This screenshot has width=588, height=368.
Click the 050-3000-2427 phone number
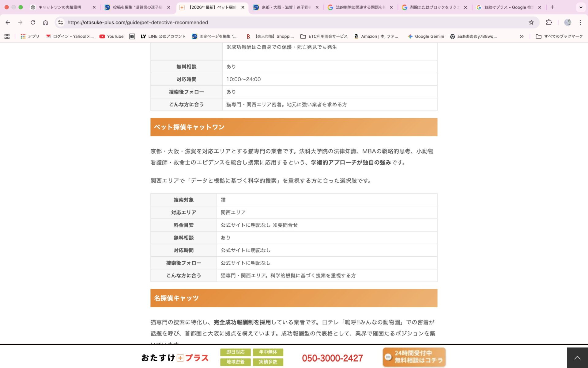(x=332, y=358)
